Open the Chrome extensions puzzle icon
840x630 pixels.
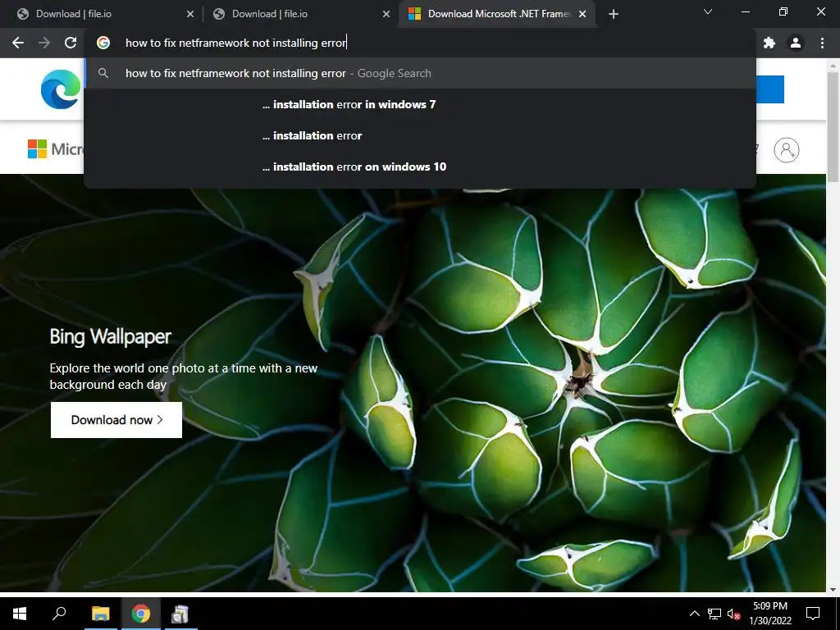[769, 43]
